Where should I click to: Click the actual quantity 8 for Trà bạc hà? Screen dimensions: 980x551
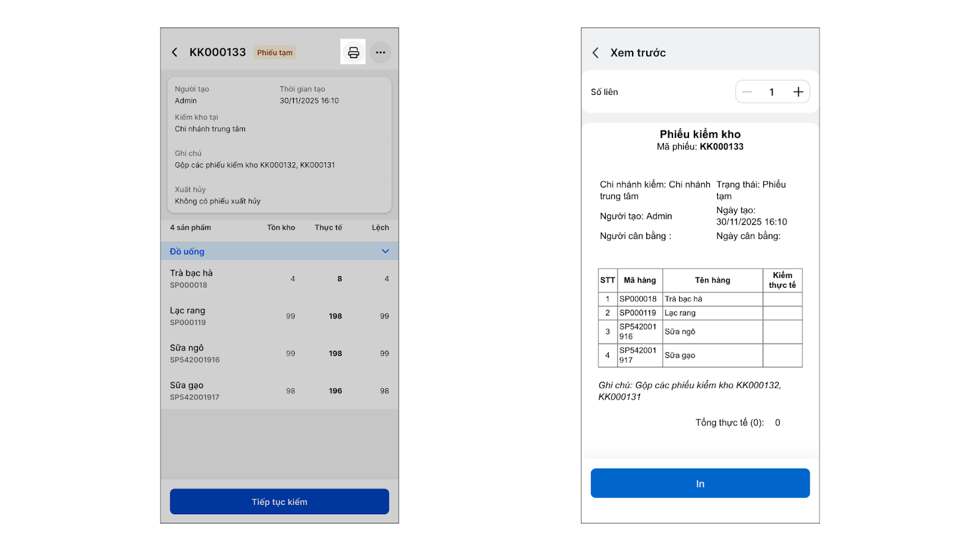click(x=339, y=279)
